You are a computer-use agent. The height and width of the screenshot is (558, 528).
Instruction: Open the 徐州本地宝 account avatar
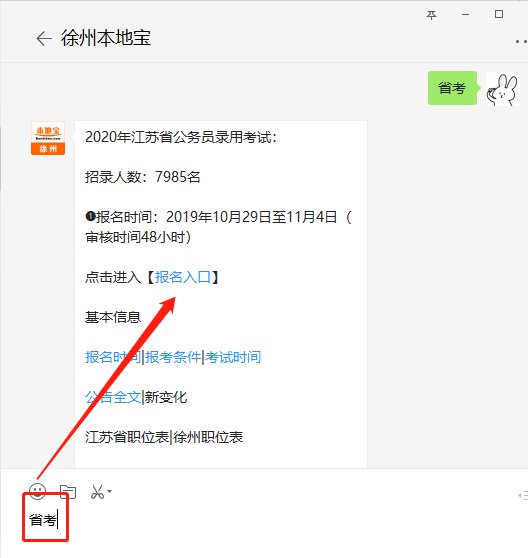point(48,138)
